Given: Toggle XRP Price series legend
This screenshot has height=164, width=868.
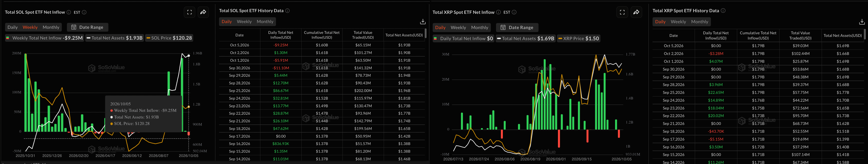Looking at the screenshot, I should point(579,39).
